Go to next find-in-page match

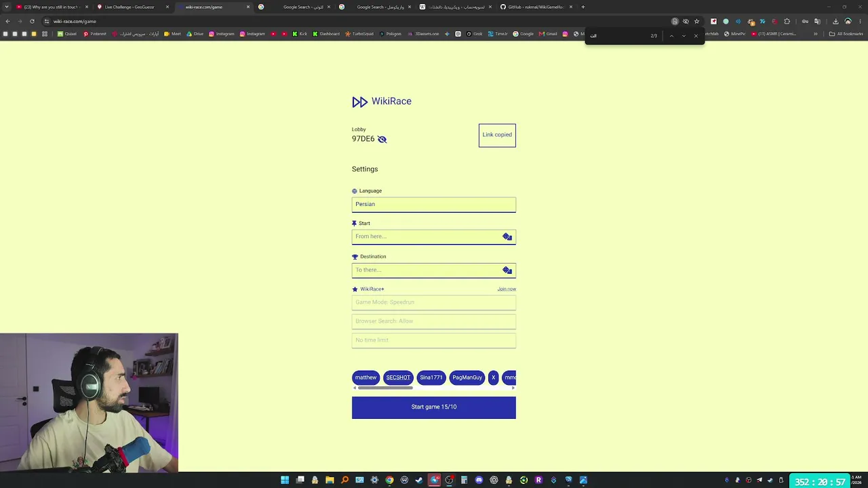pos(684,35)
